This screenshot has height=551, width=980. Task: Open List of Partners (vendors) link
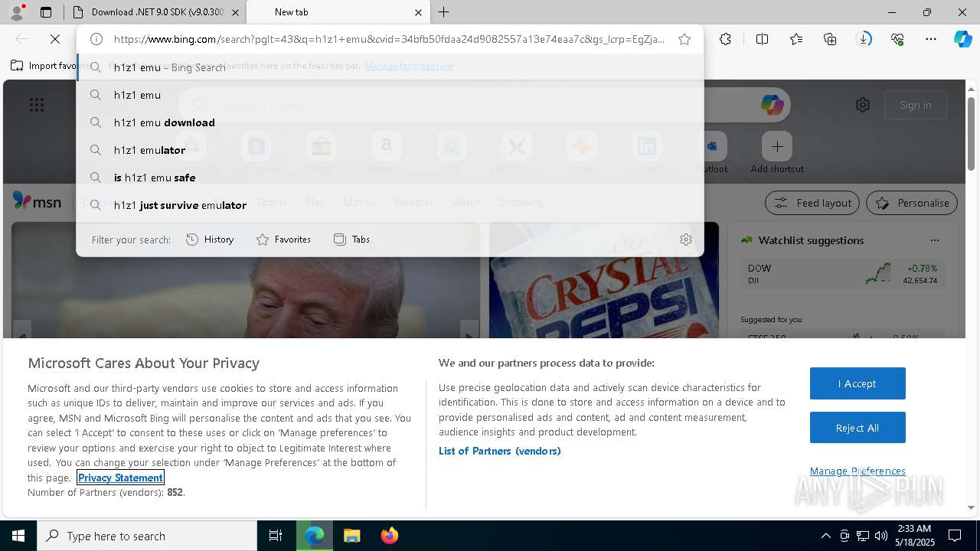point(500,451)
